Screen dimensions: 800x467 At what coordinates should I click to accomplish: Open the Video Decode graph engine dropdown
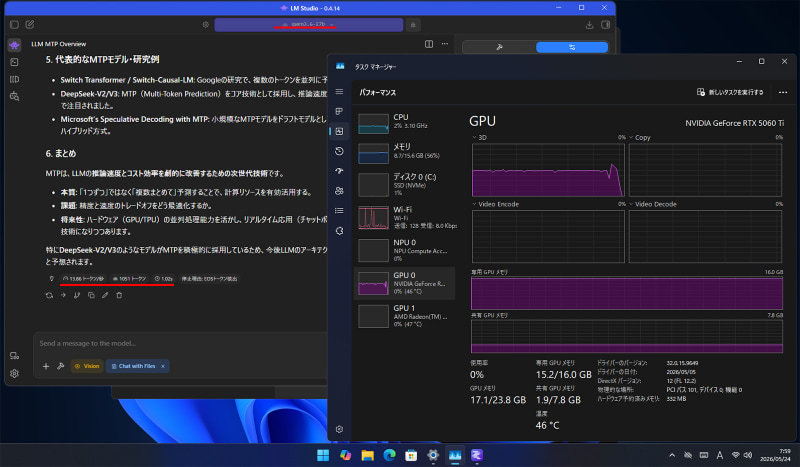[653, 204]
